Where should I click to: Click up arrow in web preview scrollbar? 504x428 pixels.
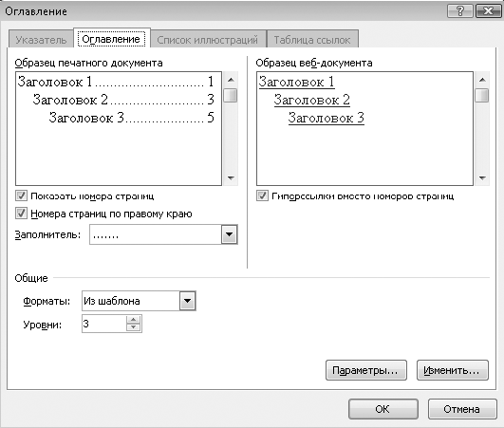[x=482, y=80]
